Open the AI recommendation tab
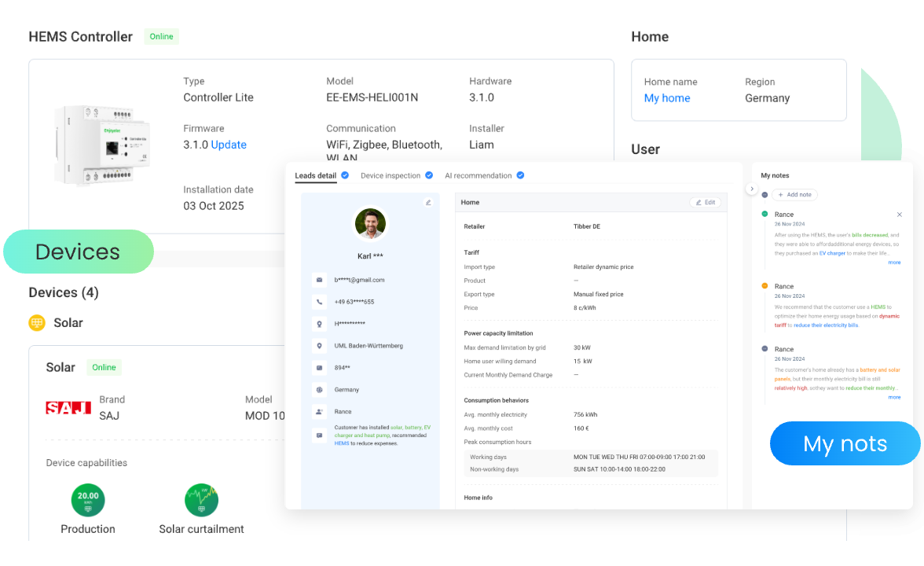Viewport: 924px width, 566px height. tap(478, 175)
